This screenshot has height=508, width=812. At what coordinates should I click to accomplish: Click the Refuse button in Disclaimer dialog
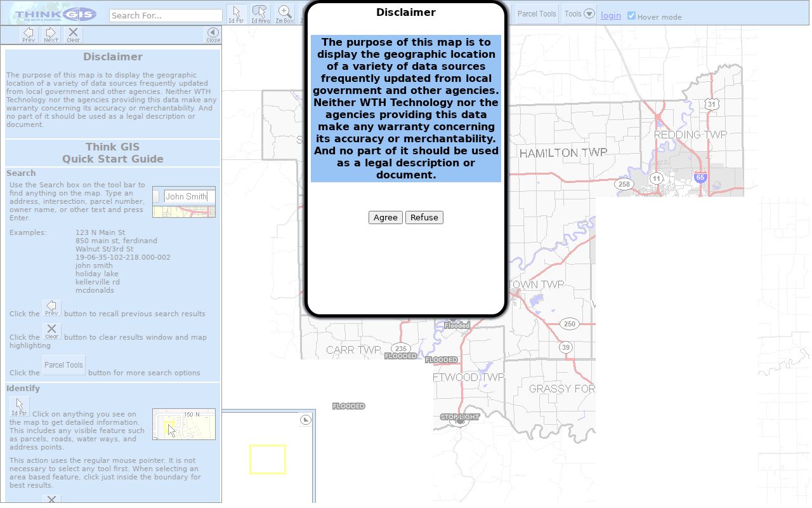[x=424, y=217]
